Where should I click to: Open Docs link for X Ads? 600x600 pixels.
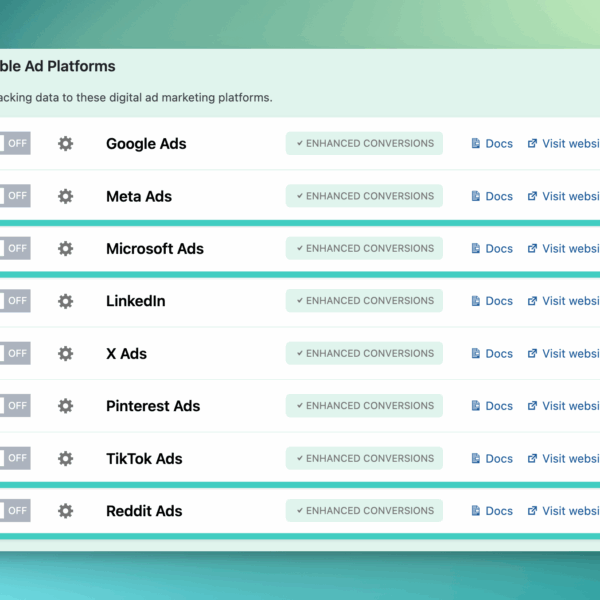[x=492, y=354]
